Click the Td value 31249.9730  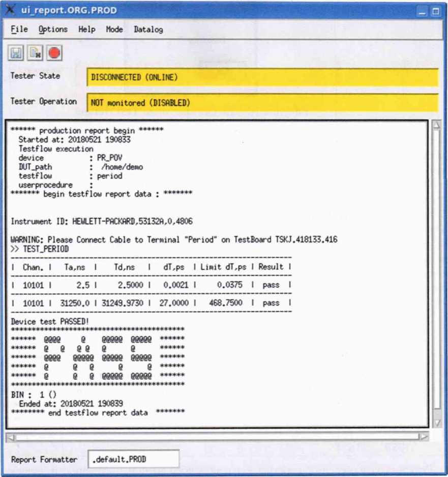coord(122,303)
